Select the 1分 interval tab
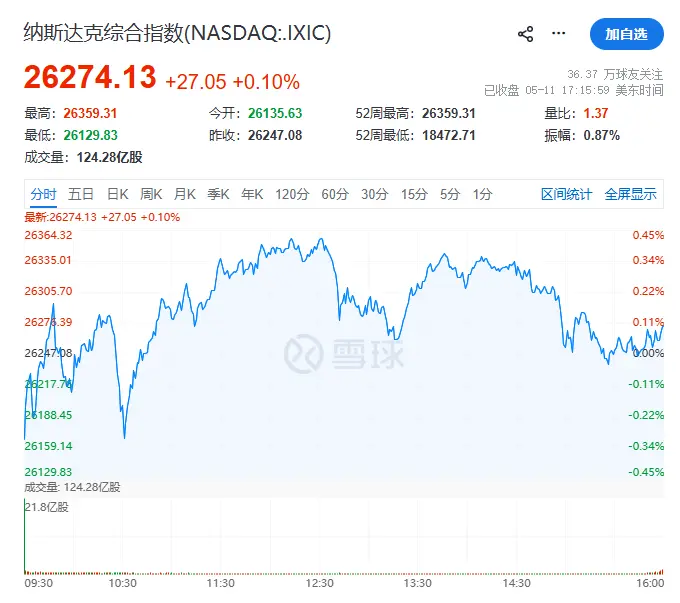The height and width of the screenshot is (603, 680). coord(482,194)
